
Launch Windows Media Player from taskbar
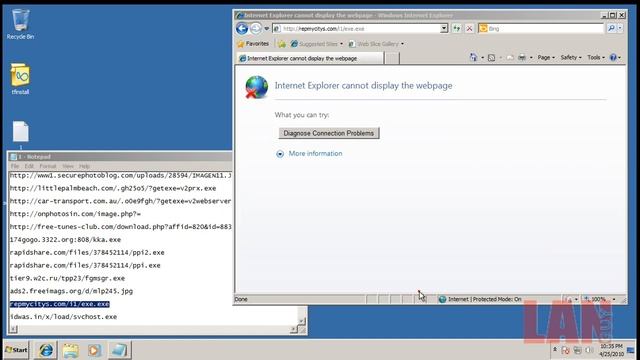point(94,350)
